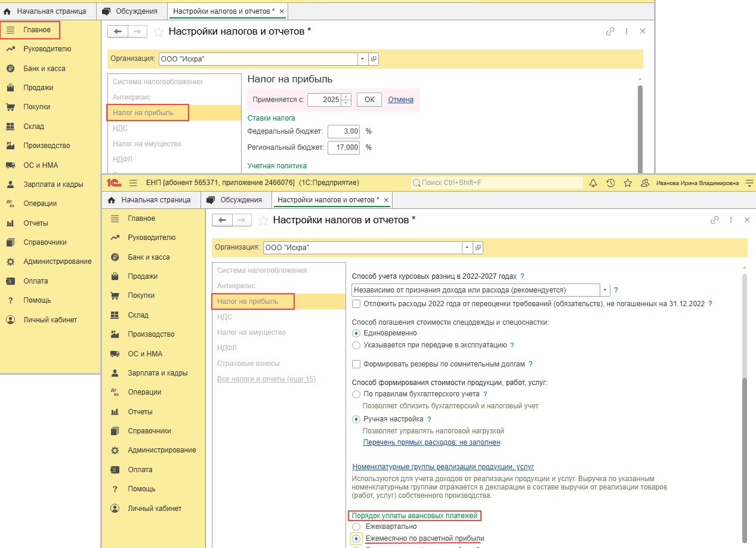Open notifications bell in front window header
Viewport: 756px width, 548px height.
tap(593, 183)
